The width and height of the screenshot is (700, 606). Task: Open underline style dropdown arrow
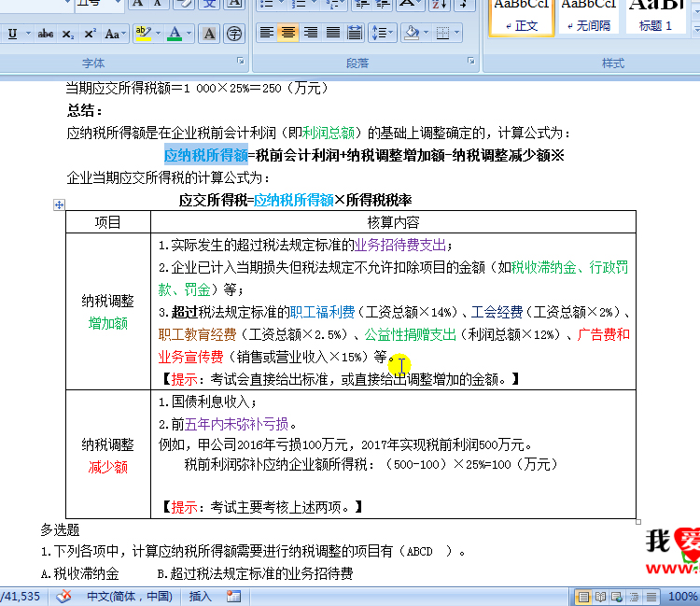(28, 34)
